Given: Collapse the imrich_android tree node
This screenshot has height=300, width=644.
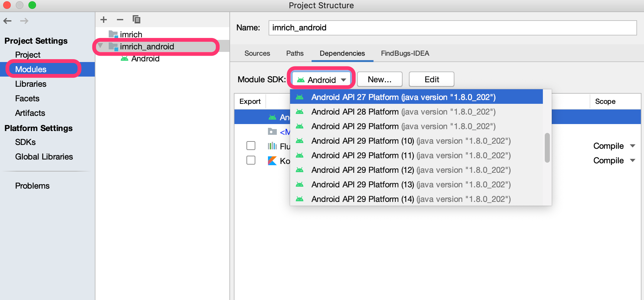Looking at the screenshot, I should (100, 46).
